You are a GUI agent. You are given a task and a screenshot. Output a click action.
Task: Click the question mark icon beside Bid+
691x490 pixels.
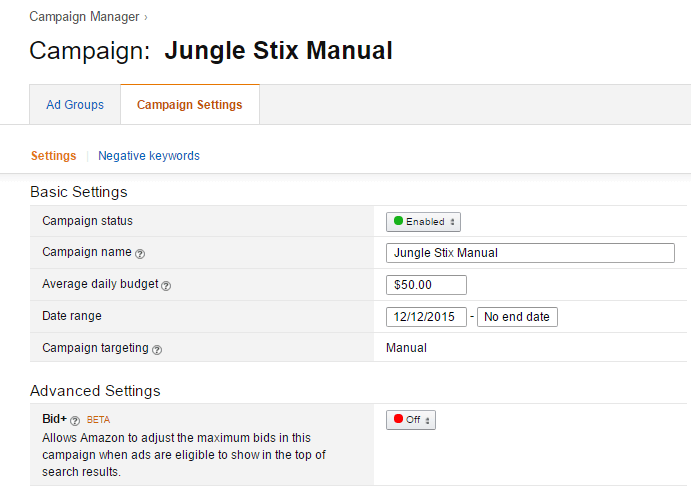click(75, 421)
